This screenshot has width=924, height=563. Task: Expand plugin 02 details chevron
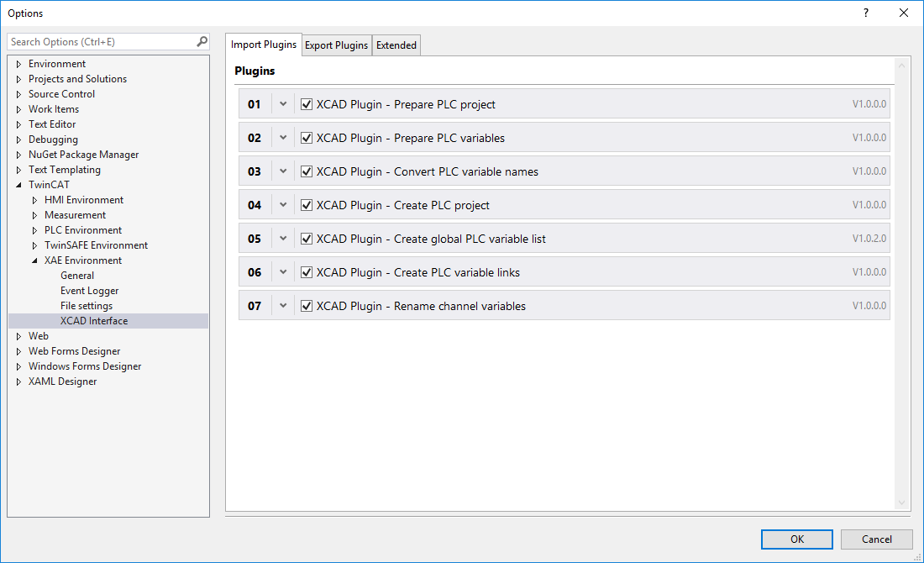click(x=283, y=138)
